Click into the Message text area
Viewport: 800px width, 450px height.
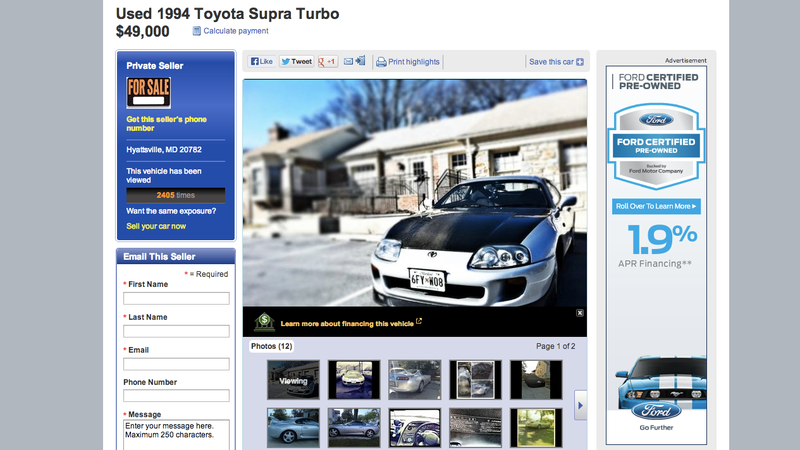click(176, 435)
